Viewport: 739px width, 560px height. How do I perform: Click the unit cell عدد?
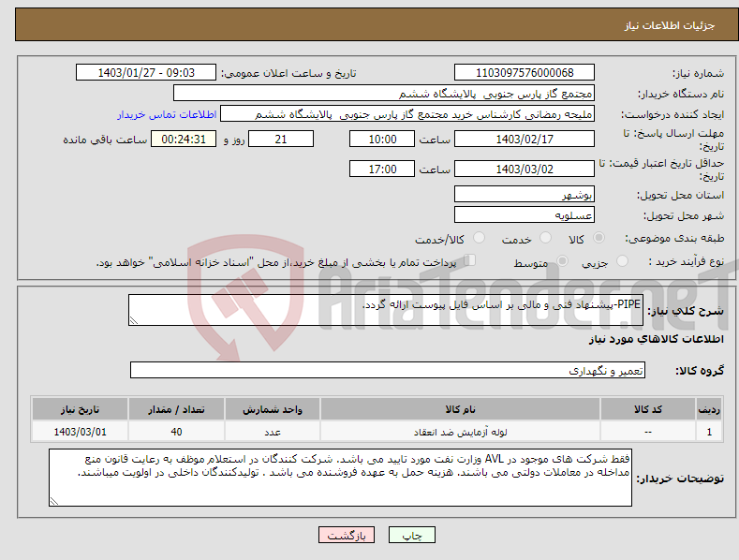273,432
